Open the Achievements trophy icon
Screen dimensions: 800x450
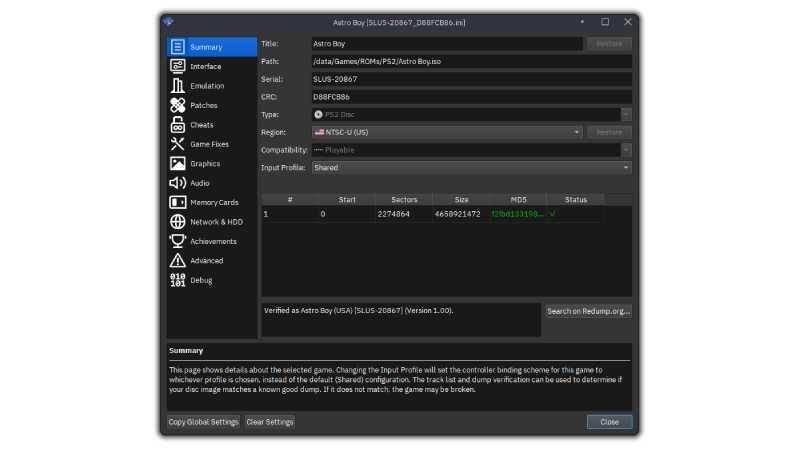click(x=178, y=241)
